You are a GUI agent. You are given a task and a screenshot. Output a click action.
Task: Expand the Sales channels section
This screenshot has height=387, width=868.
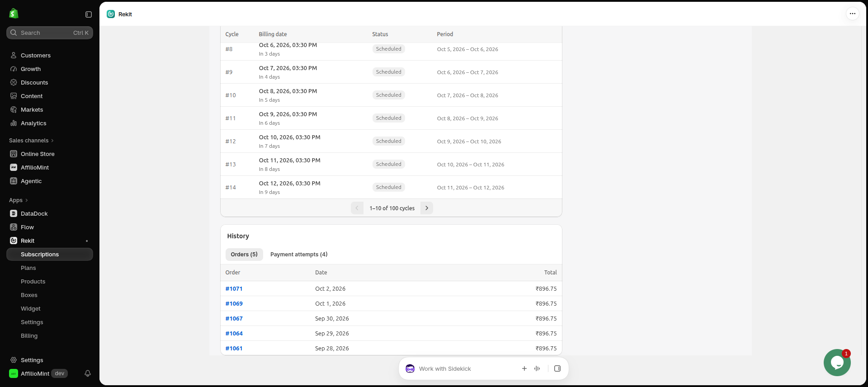coord(31,140)
